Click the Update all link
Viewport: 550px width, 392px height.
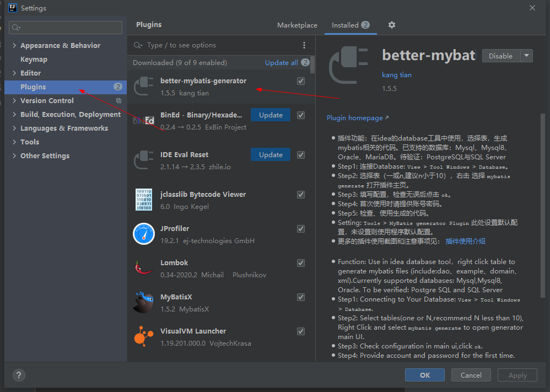281,62
